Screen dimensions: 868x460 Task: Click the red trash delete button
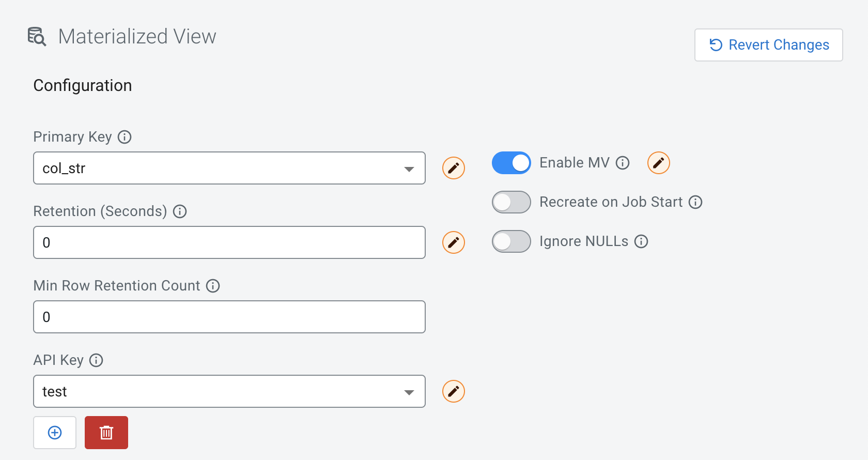(x=106, y=433)
